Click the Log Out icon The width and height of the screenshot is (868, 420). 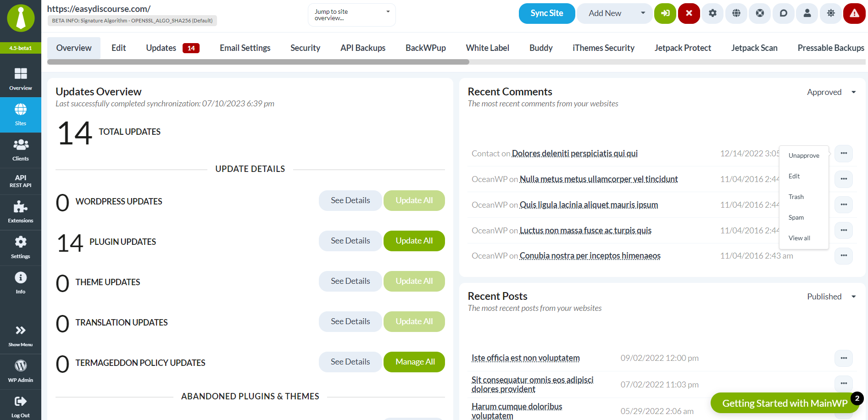point(21,401)
